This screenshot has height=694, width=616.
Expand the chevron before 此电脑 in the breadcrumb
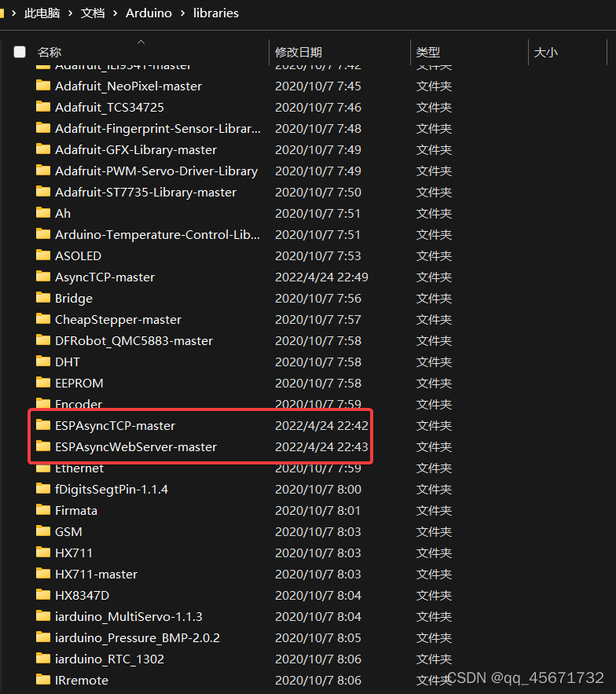[x=13, y=13]
